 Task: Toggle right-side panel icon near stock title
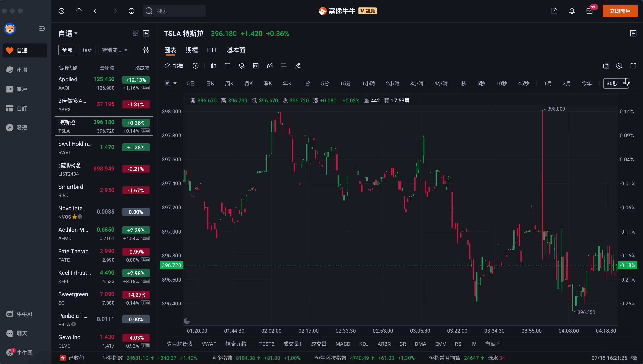point(633,34)
